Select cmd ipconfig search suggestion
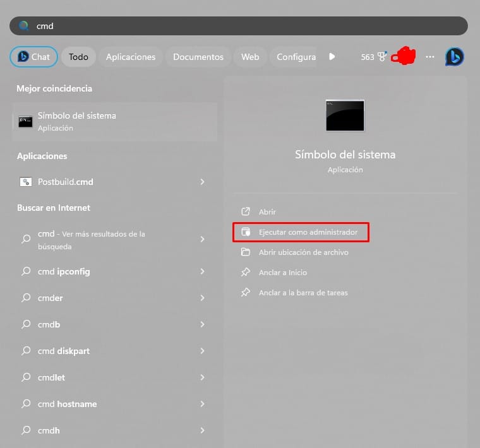Viewport: 480px width, 448px height. [115, 271]
